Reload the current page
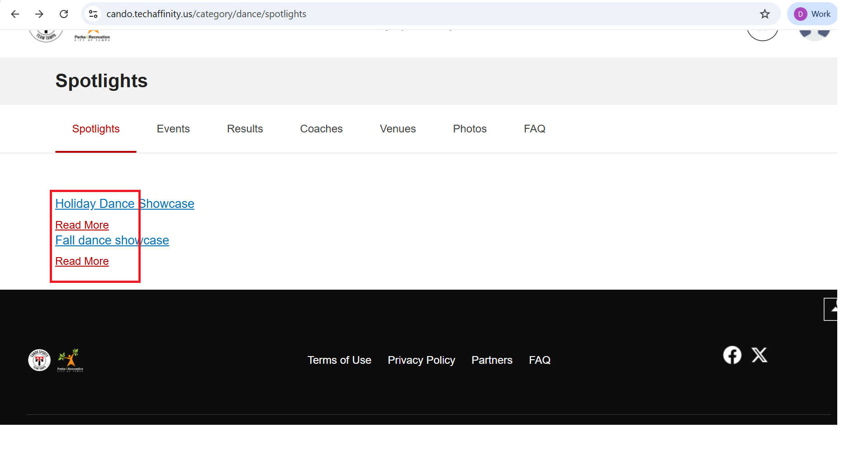 point(64,14)
